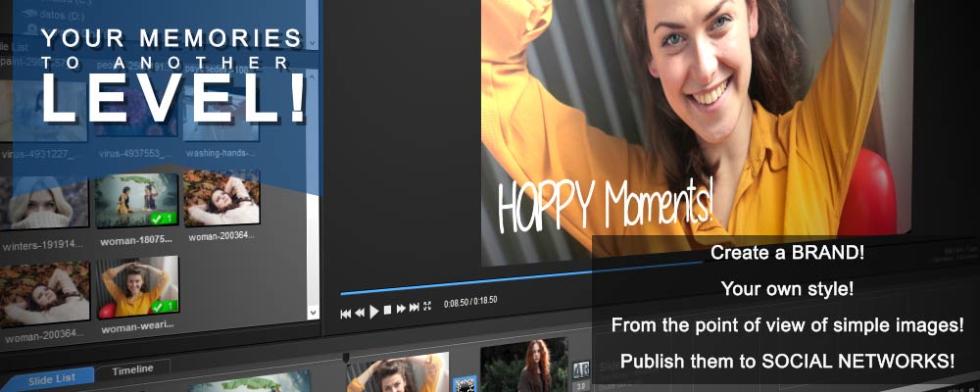Click the HAPPY Moments! caption in preview
This screenshot has width=980, height=392.
(605, 204)
